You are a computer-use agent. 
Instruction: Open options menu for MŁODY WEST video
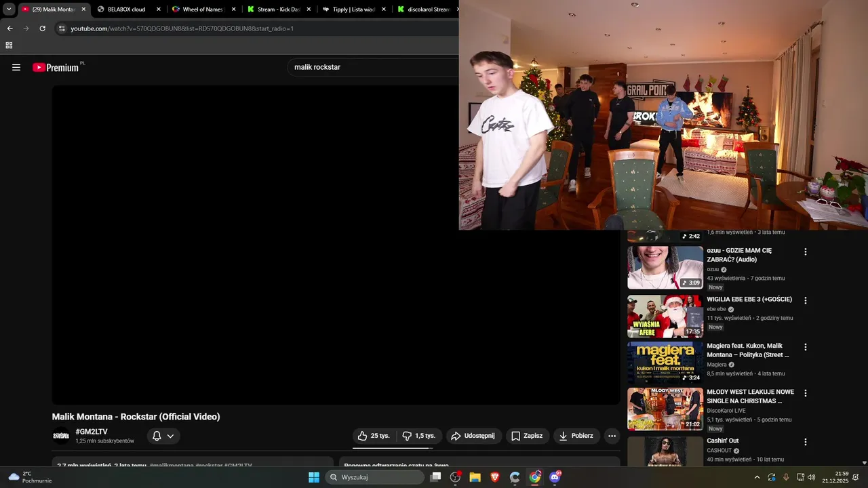[x=806, y=393]
